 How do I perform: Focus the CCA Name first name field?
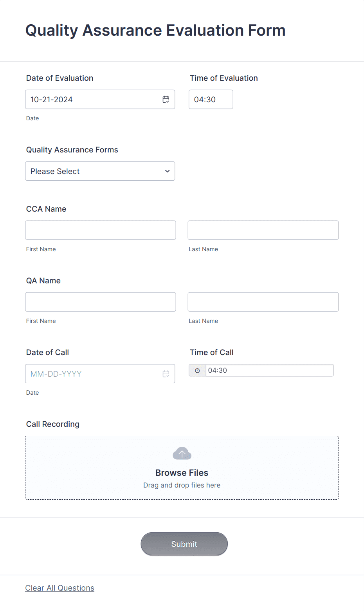(x=101, y=230)
